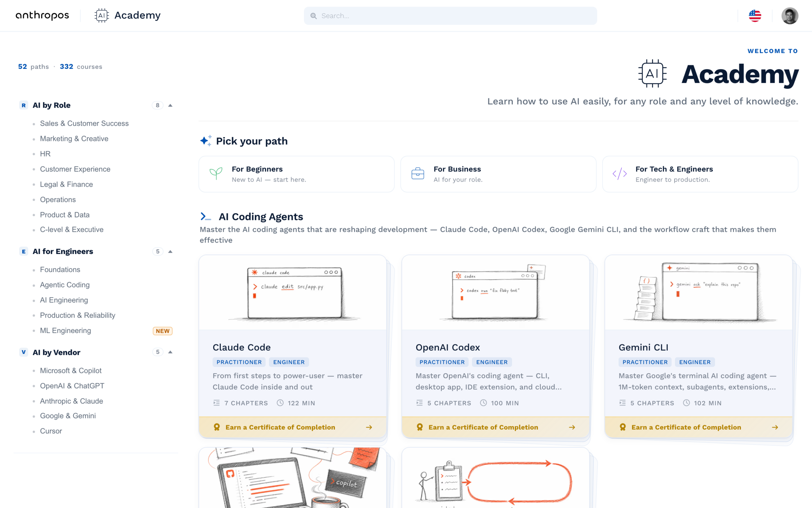The height and width of the screenshot is (508, 812).
Task: Click the PRACTITIONER tag on Claude Code card
Action: tap(239, 362)
